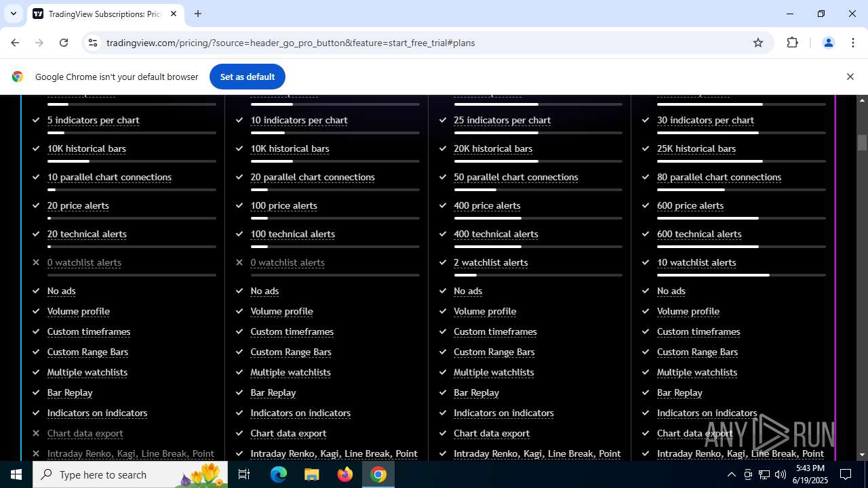Click the greyed '0 watchlist alerts' in first column
The width and height of the screenshot is (868, 488).
(x=84, y=262)
